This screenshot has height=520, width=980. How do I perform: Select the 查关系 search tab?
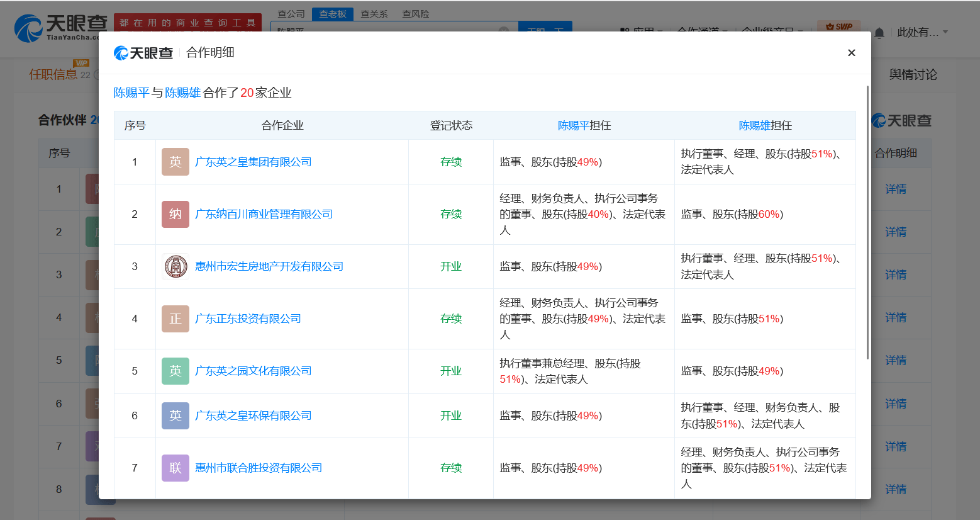click(x=374, y=14)
